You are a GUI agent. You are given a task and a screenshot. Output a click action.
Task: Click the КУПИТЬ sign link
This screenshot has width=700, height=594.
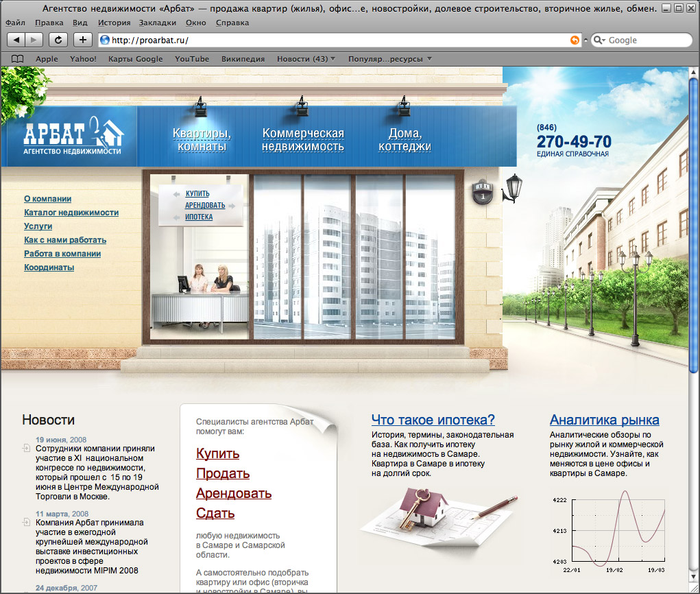[197, 193]
